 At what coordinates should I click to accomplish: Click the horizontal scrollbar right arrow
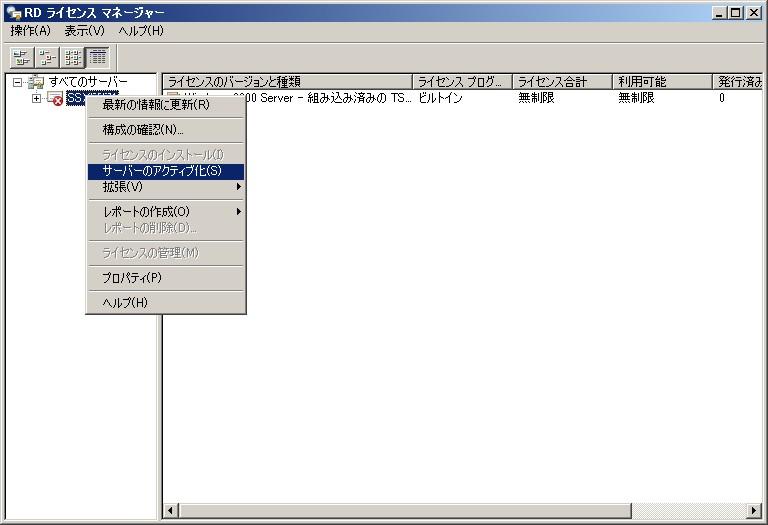click(754, 511)
